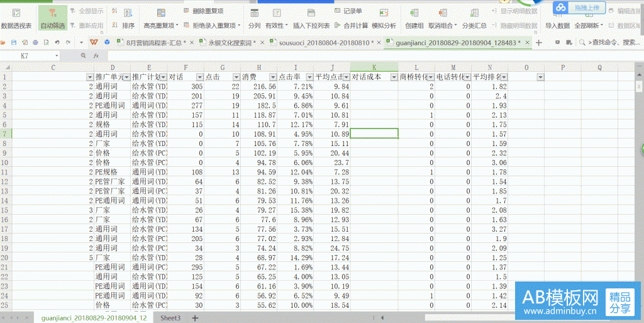Sort descending with the Z-A icon
This screenshot has width=644, height=323.
tap(114, 25)
